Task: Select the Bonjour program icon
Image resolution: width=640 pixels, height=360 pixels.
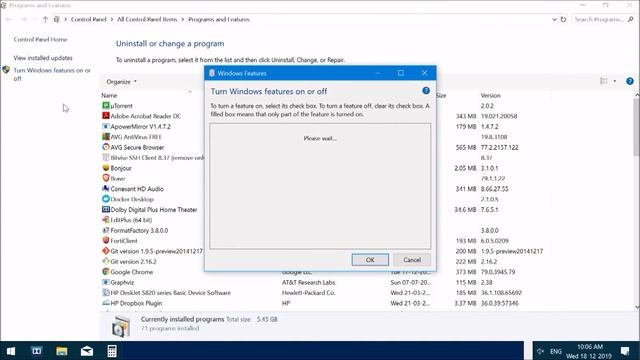Action: 106,168
